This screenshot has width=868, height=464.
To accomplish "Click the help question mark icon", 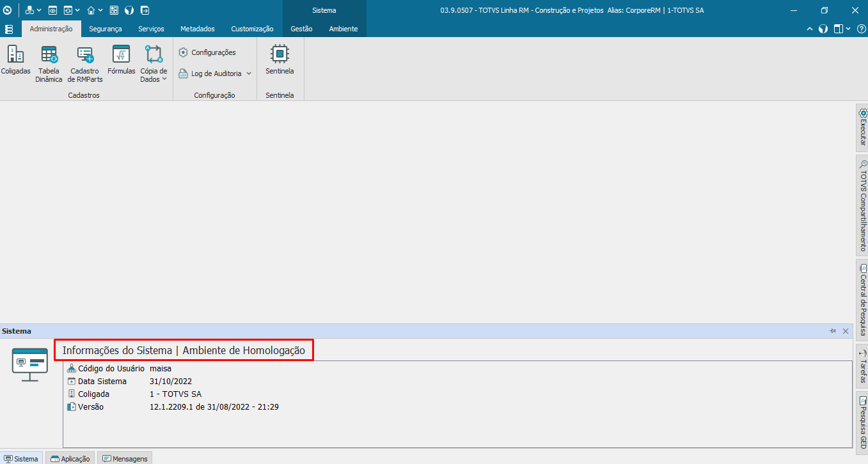I will click(x=861, y=29).
